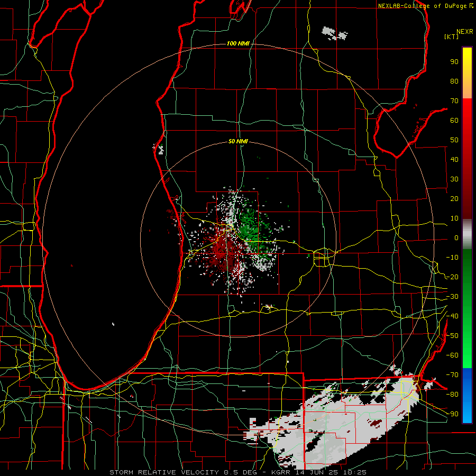Click the -80 value on the velocity scale

point(452,395)
